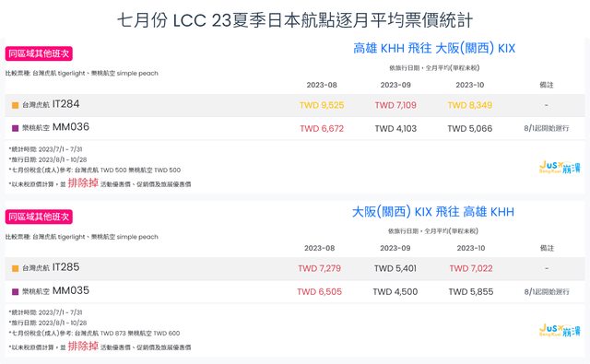Select the 大阪 KIX 飛往 高雄 KHH heading
Viewport: 590px width, 364px height.
433,212
